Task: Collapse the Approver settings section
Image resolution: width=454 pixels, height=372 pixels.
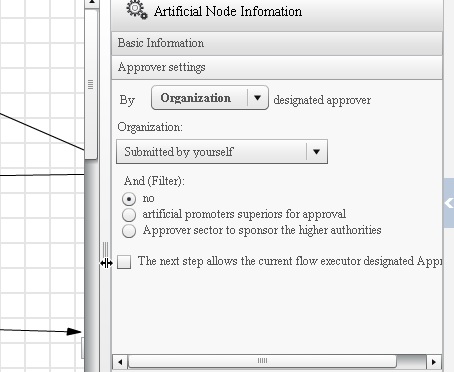Action: 277,67
